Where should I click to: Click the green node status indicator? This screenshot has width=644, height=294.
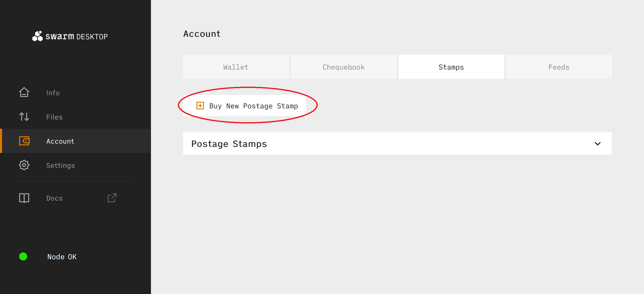pos(23,256)
